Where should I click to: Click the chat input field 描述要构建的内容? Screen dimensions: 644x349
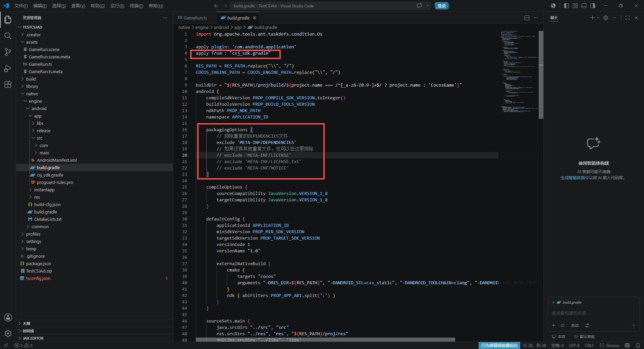(x=594, y=313)
